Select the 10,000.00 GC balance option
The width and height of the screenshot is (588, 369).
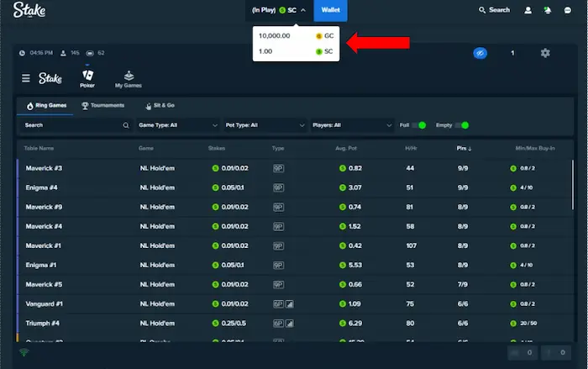(x=296, y=36)
